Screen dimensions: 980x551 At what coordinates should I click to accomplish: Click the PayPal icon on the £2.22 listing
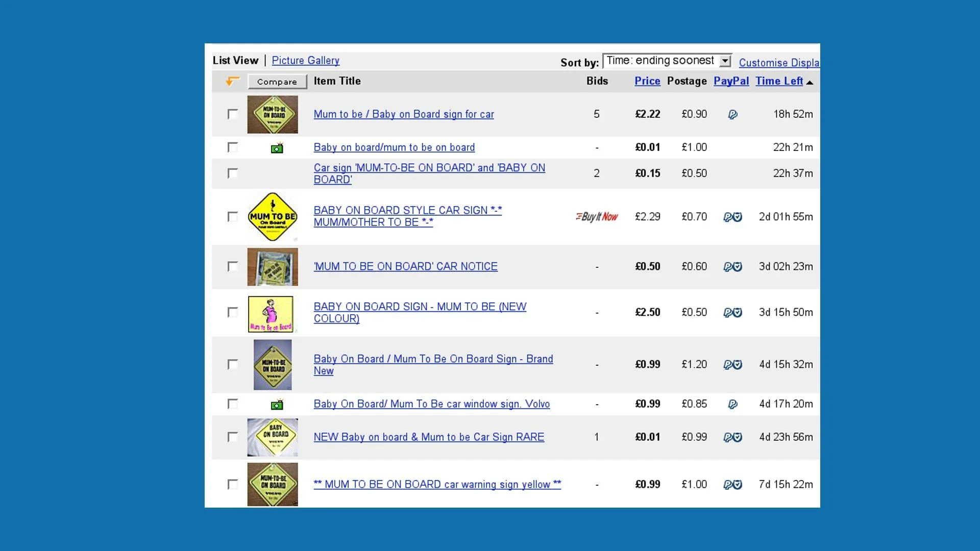pos(732,115)
